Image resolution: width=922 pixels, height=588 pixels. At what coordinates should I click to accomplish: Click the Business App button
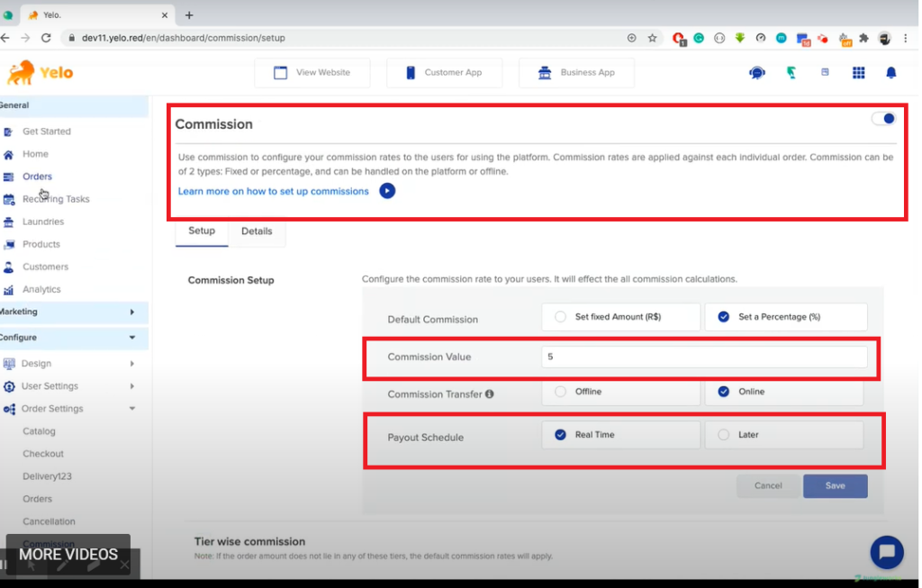576,73
